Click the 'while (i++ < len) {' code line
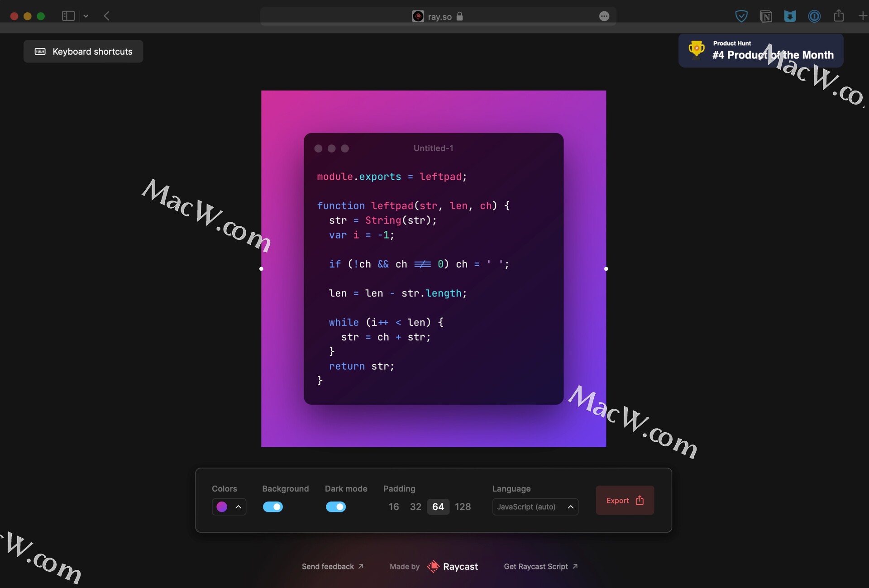 pyautogui.click(x=386, y=322)
